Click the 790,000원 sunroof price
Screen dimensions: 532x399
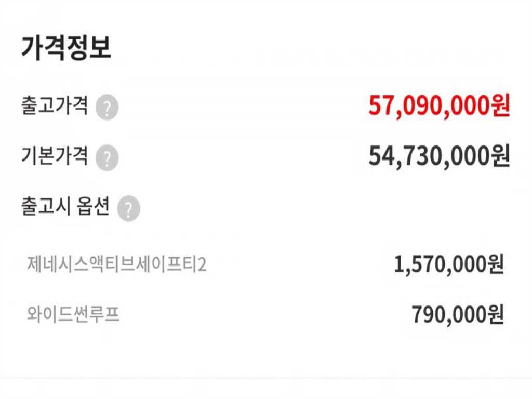pyautogui.click(x=458, y=314)
